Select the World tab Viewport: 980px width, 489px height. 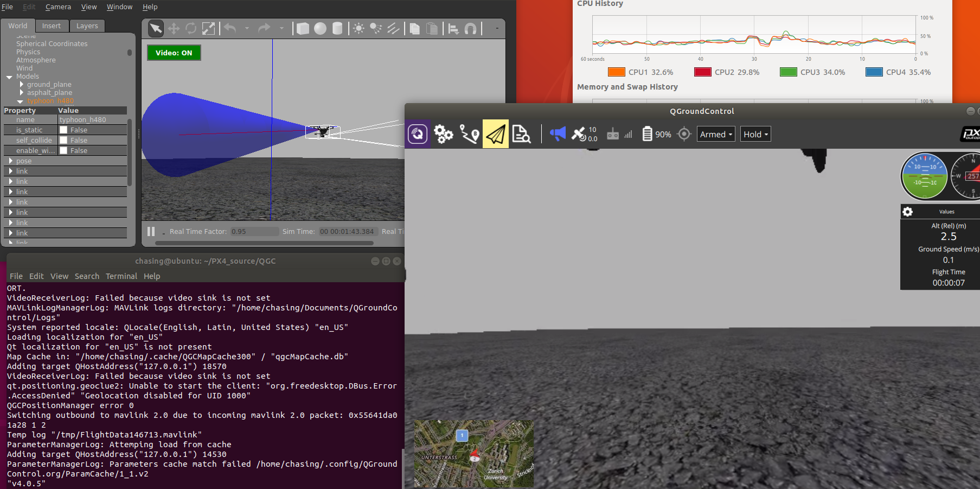(18, 26)
